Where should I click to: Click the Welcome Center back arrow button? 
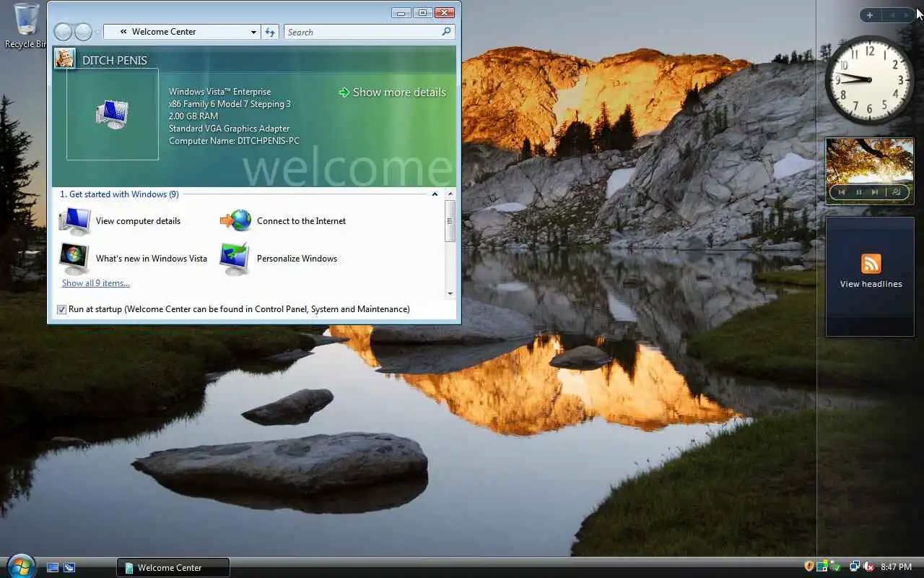[63, 32]
